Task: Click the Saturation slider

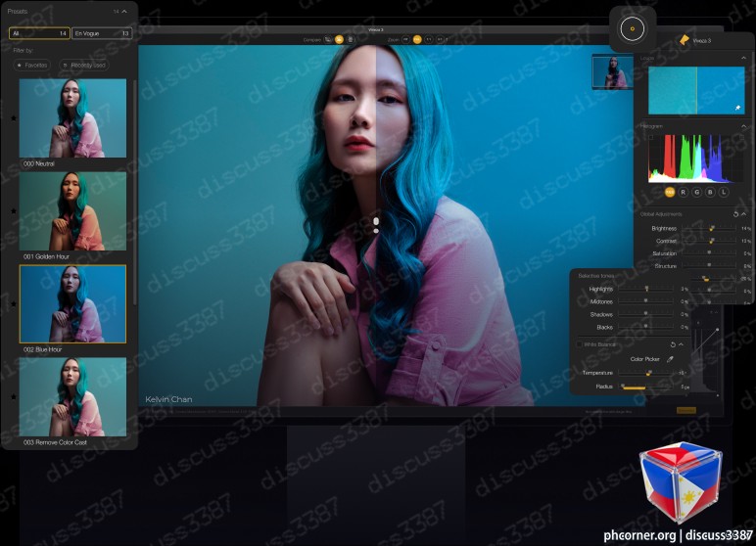Action: coord(709,253)
